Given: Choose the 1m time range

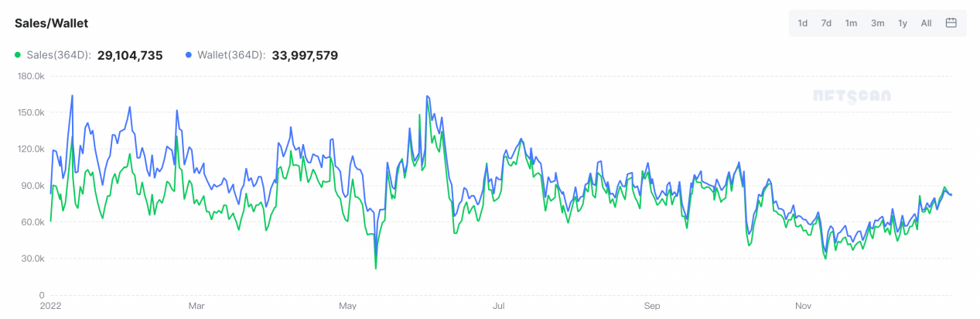Looking at the screenshot, I should click(851, 23).
